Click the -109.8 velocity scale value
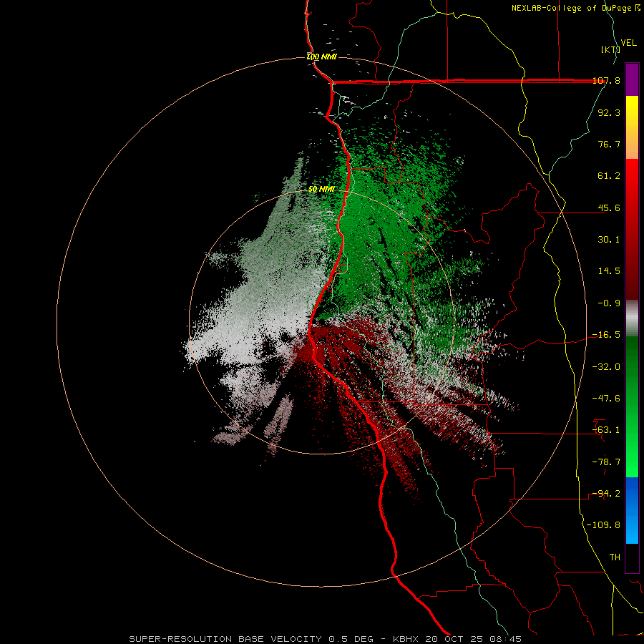The image size is (644, 644). pos(603,525)
